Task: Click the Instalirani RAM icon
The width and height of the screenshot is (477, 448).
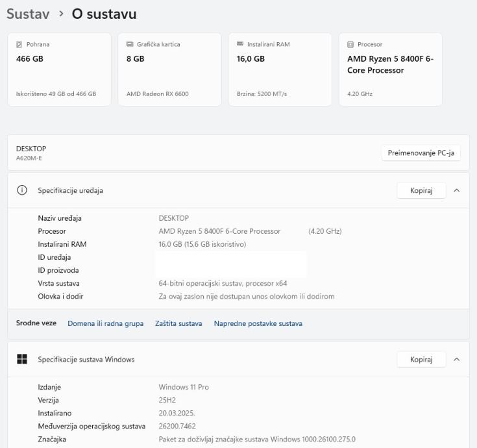Action: pyautogui.click(x=240, y=45)
